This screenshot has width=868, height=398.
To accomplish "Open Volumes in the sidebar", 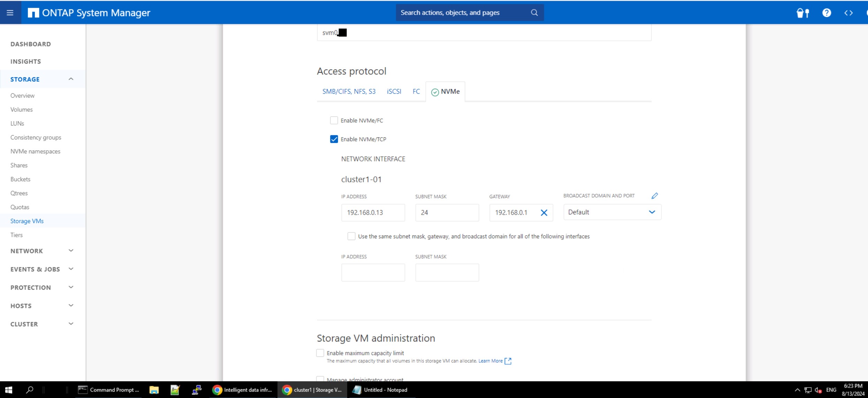I will pos(21,109).
